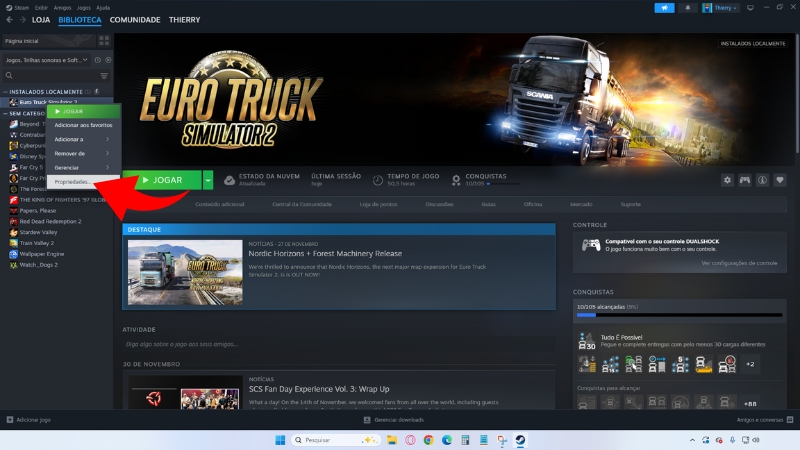The height and width of the screenshot is (450, 800).
Task: Switch to COMUNIDADE tab
Action: (135, 20)
